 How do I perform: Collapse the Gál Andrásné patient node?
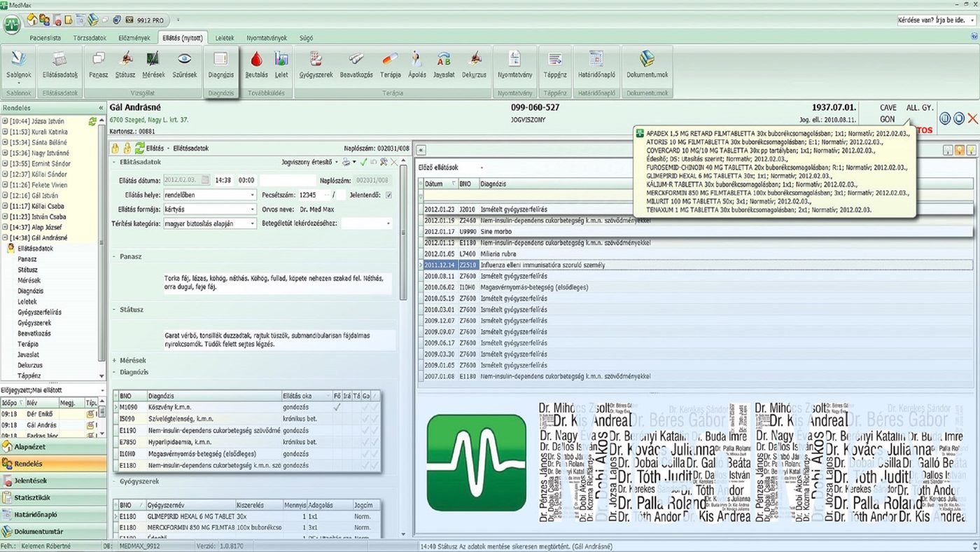coord(6,237)
